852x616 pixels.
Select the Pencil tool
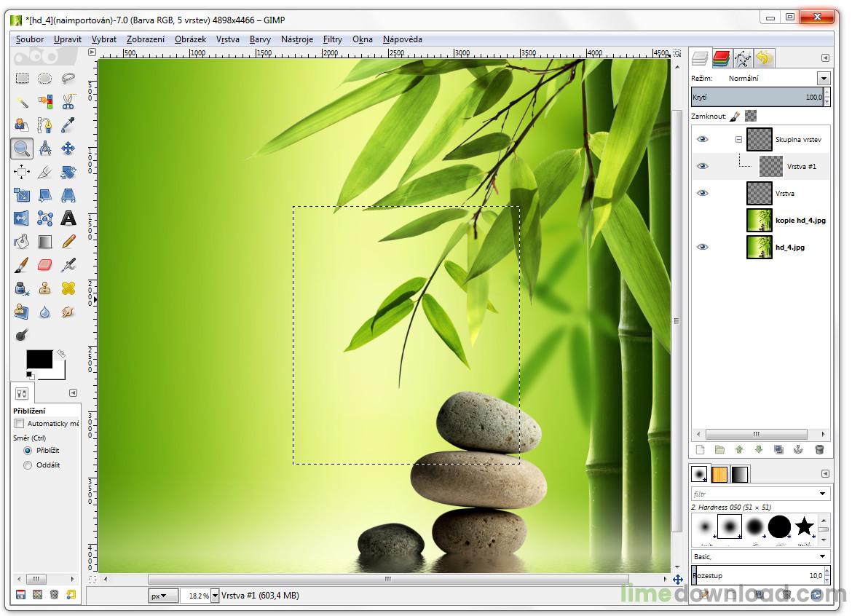(68, 241)
